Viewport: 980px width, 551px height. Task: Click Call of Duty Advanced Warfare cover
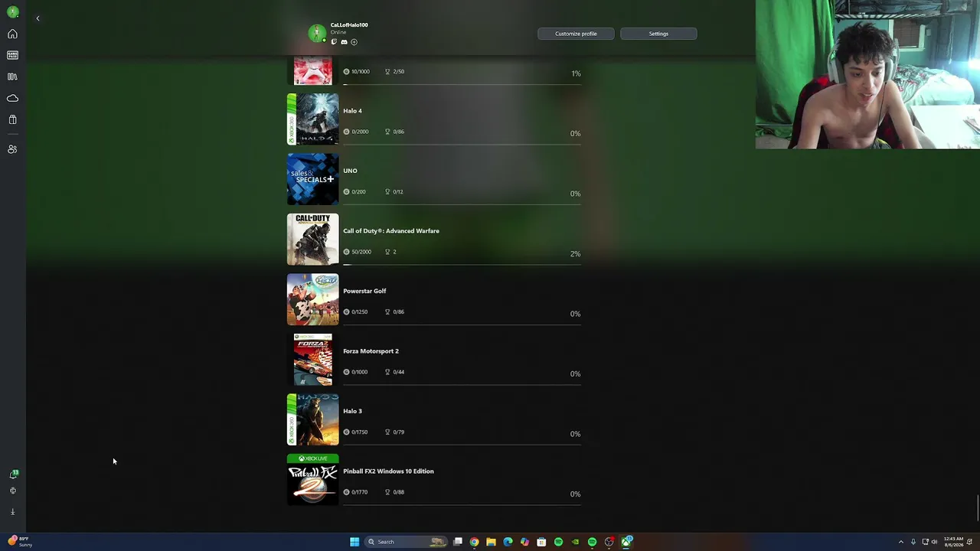point(312,240)
